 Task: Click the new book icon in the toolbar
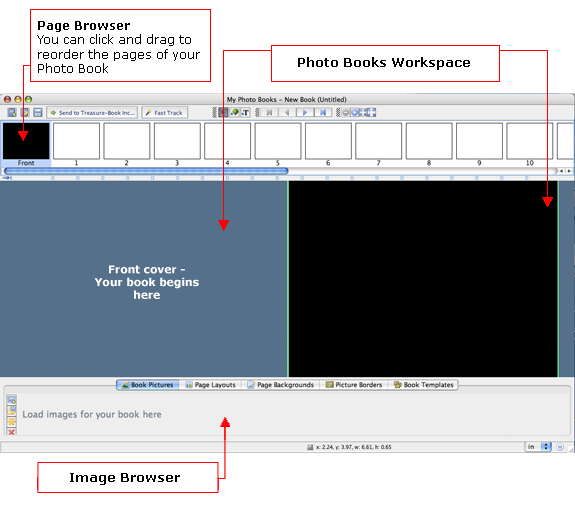(12, 113)
